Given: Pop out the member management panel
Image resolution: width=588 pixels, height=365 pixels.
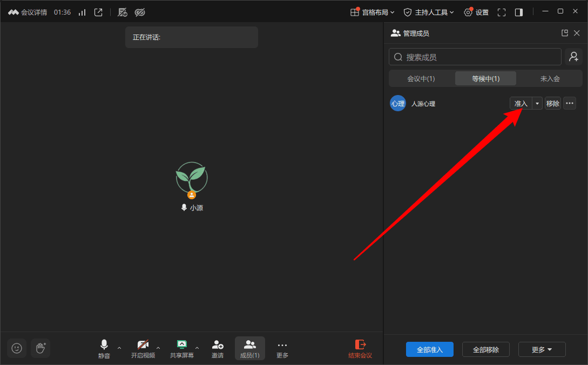Looking at the screenshot, I should [565, 33].
